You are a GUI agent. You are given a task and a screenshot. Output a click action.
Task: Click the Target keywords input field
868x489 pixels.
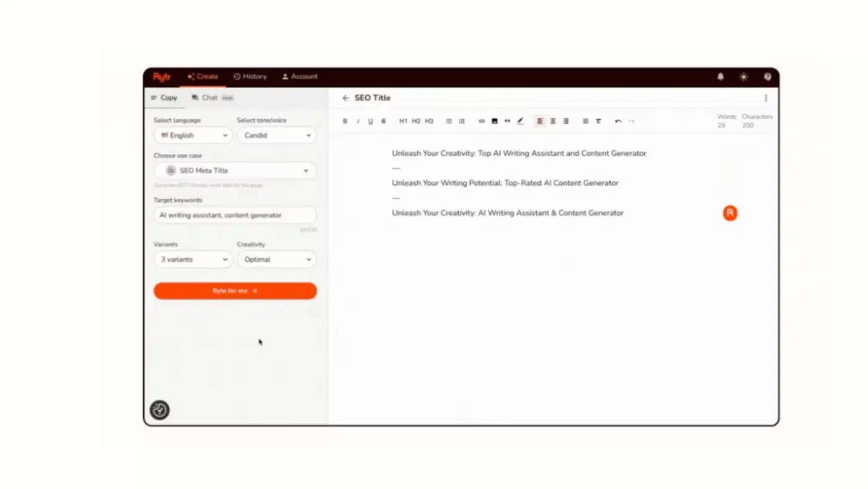(235, 215)
